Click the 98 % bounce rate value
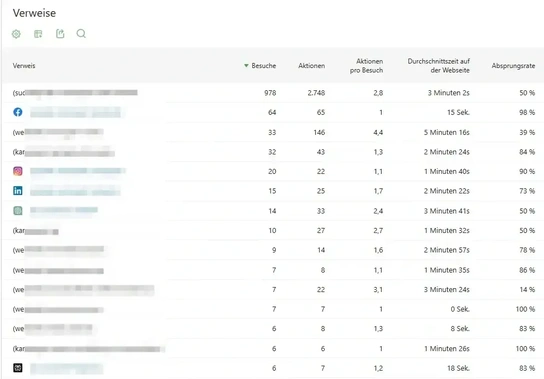This screenshot has width=544, height=379. tap(527, 112)
